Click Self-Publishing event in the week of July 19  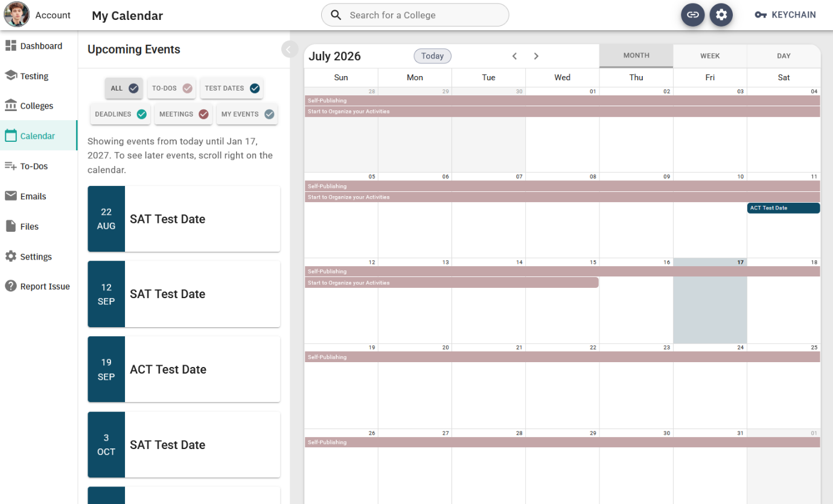point(563,357)
